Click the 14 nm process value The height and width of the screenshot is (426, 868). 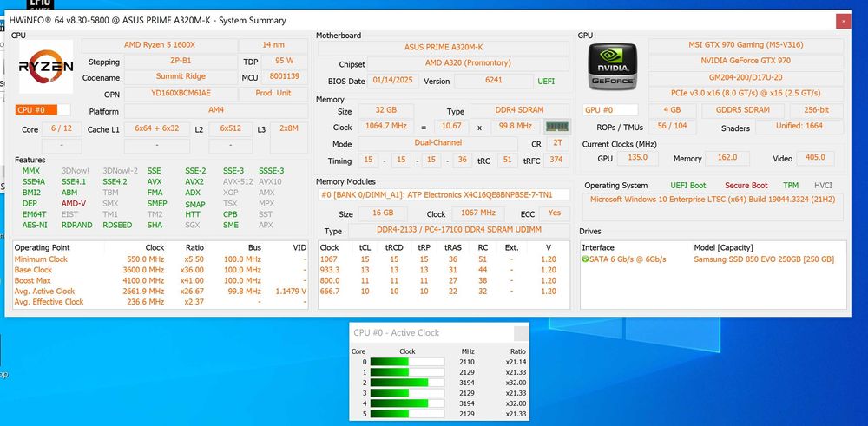(273, 45)
